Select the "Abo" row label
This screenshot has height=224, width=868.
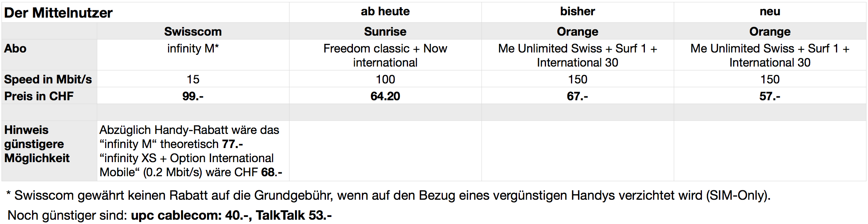click(15, 49)
